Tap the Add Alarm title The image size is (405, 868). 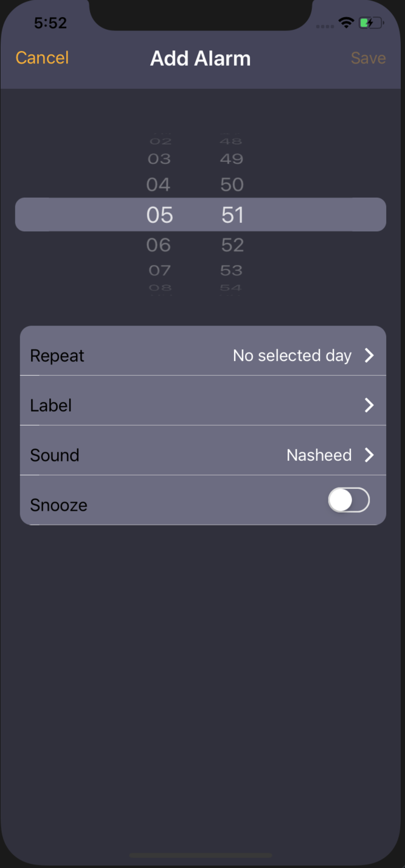(x=201, y=58)
